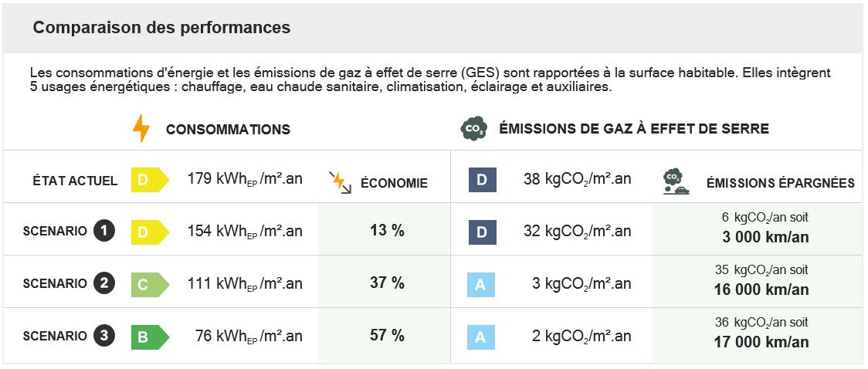Click the Scenario 3 number badge
This screenshot has height=369, width=868.
104,336
